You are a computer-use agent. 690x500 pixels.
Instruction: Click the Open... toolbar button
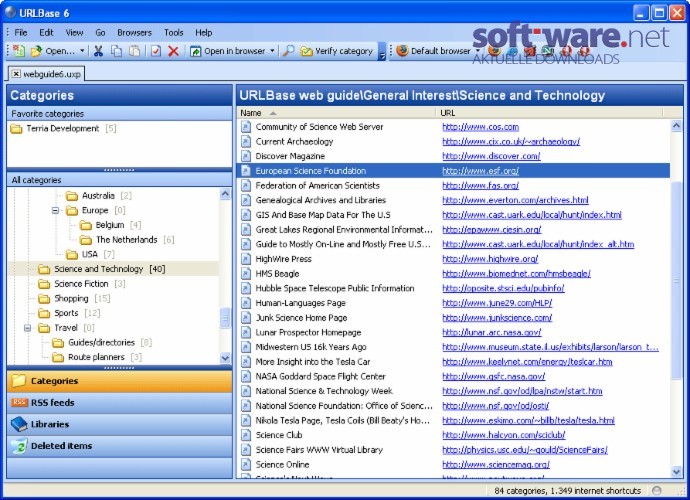(x=53, y=51)
